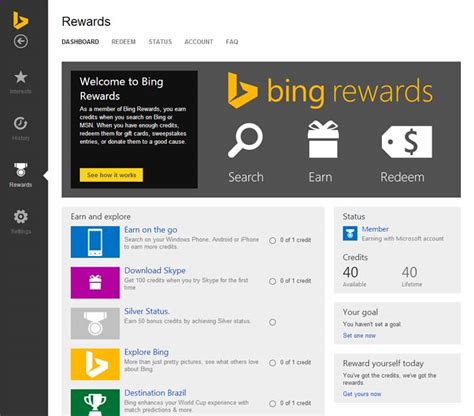
Task: Select Rewards medal icon in sidebar
Action: 21,170
